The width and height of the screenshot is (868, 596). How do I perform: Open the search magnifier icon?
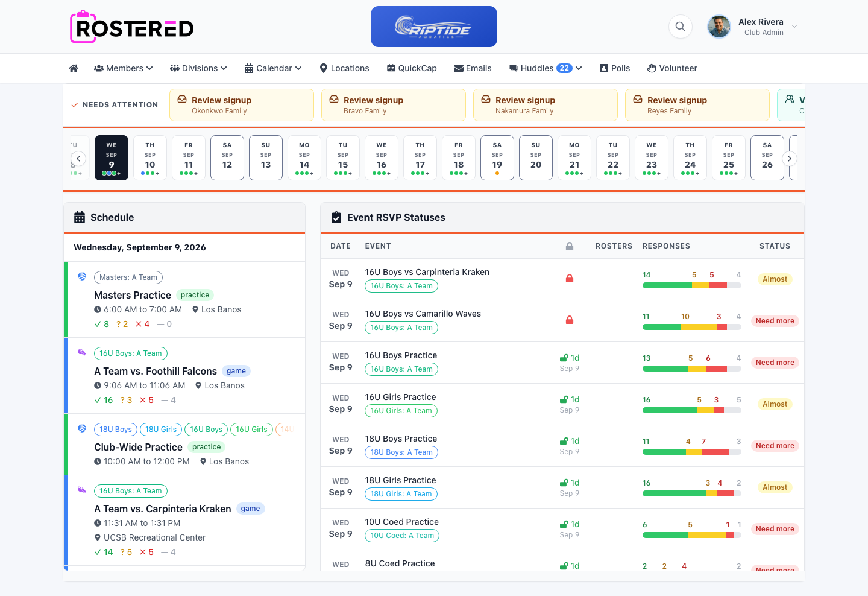pos(681,27)
